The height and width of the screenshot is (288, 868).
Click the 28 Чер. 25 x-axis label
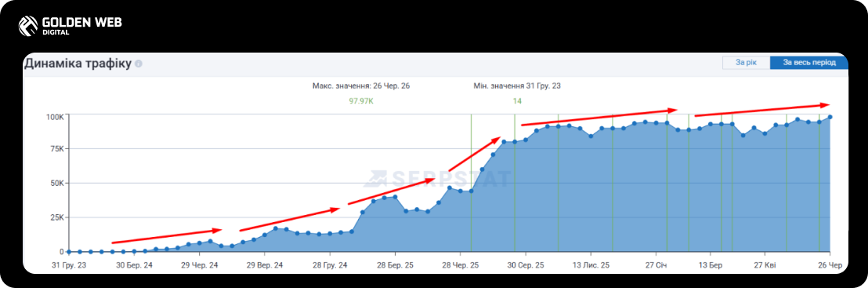pos(461,266)
